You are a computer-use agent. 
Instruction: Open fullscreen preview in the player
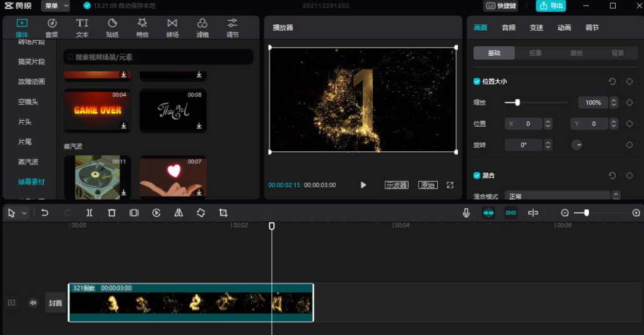point(450,185)
